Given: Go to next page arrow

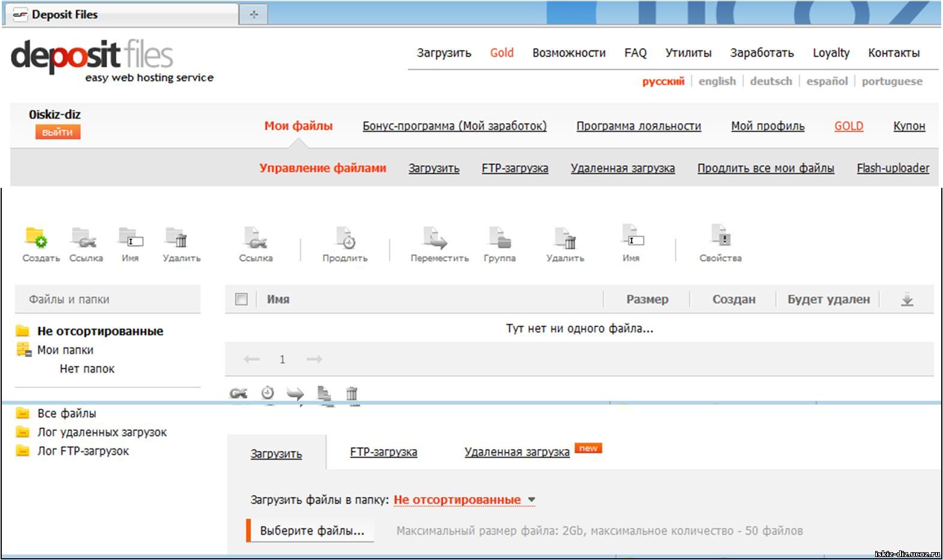Looking at the screenshot, I should [315, 359].
